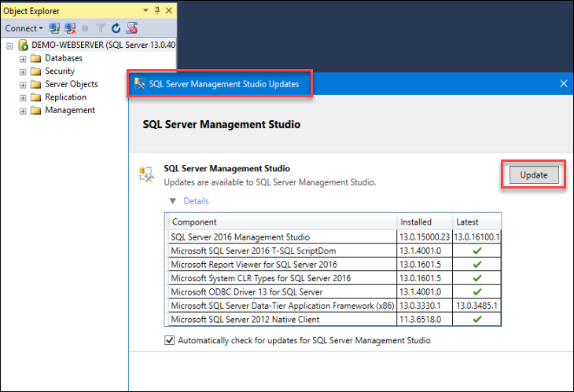Collapse the Details disclosure triangle
Image resolution: width=574 pixels, height=392 pixels.
[x=173, y=201]
